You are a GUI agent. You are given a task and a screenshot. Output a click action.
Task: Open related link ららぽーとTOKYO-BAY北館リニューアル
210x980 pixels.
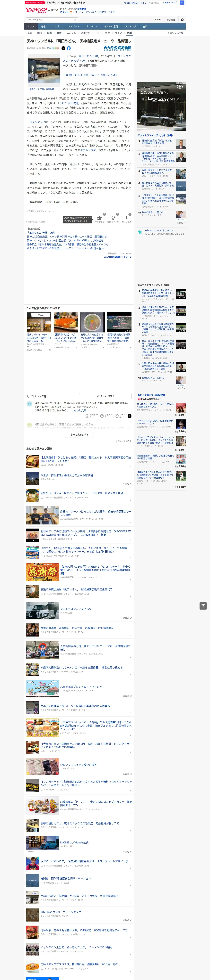click(66, 248)
